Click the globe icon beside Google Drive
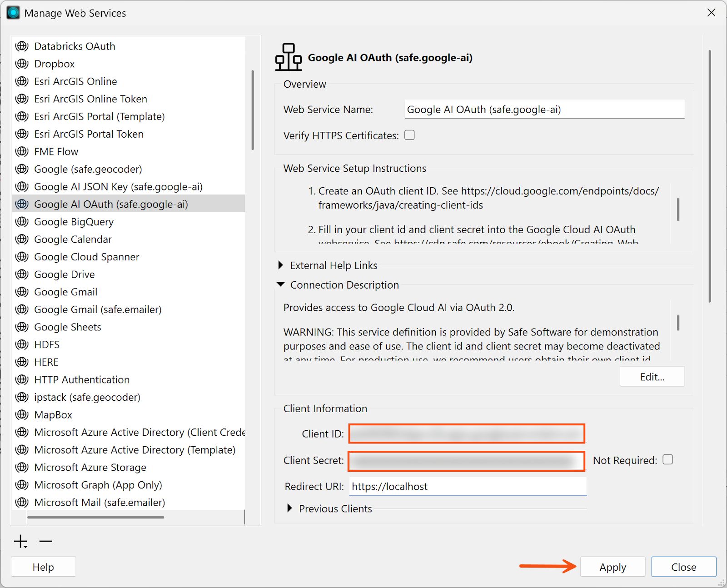This screenshot has height=588, width=727. (22, 274)
